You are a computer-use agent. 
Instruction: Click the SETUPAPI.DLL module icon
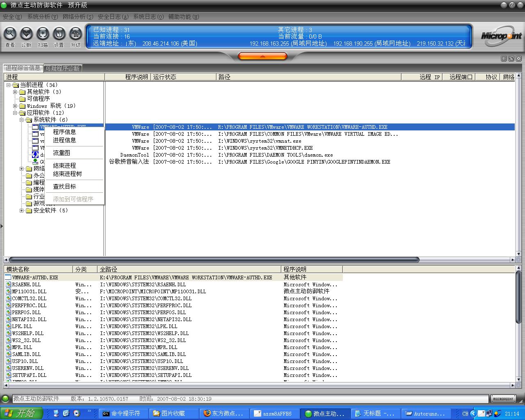tap(9, 375)
